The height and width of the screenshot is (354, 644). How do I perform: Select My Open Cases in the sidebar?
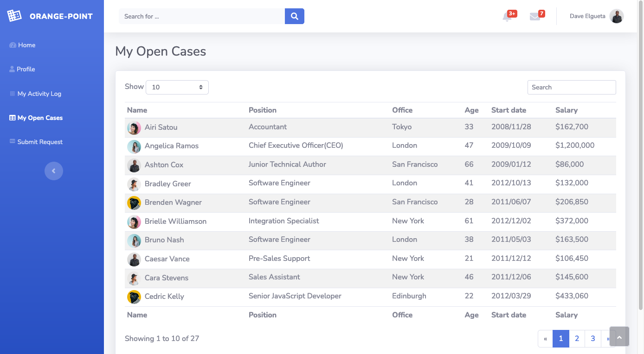coord(39,117)
